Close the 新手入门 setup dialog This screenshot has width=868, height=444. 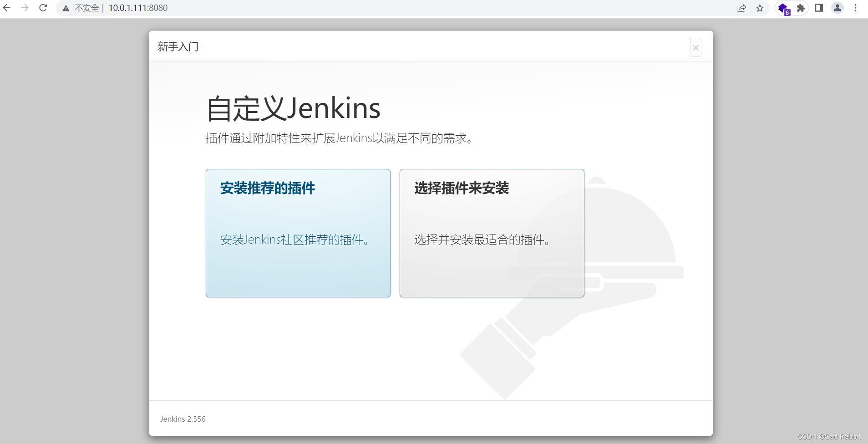(x=696, y=47)
